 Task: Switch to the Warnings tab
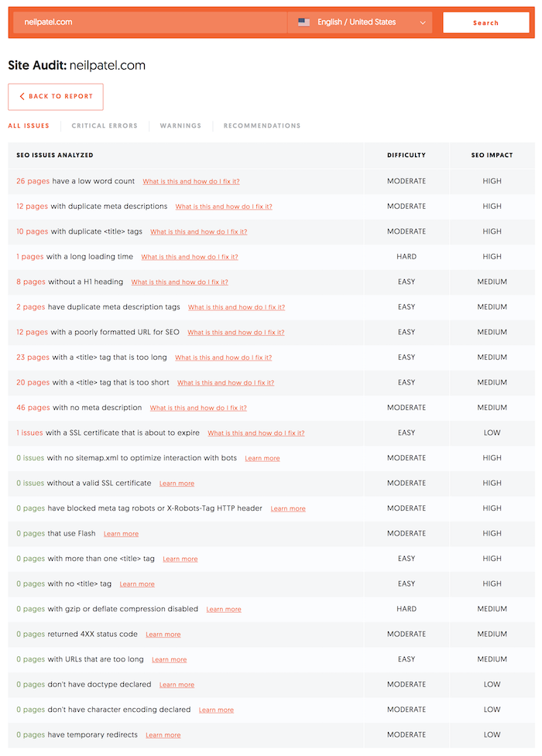point(180,126)
